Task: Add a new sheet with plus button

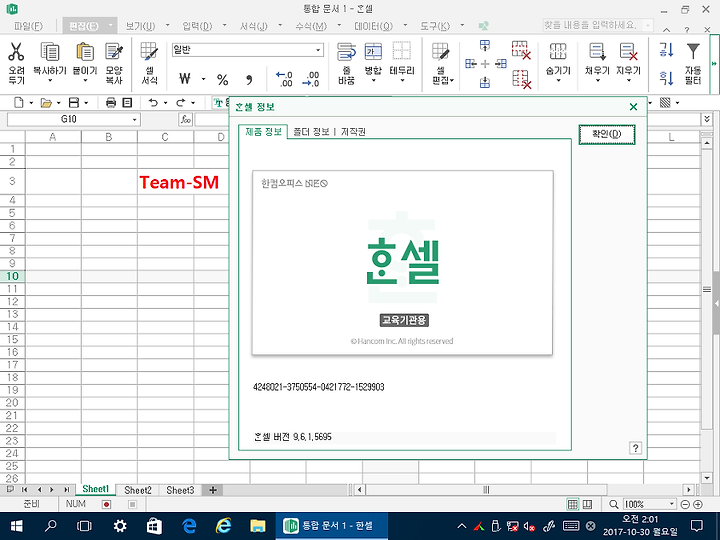Action: pyautogui.click(x=213, y=490)
